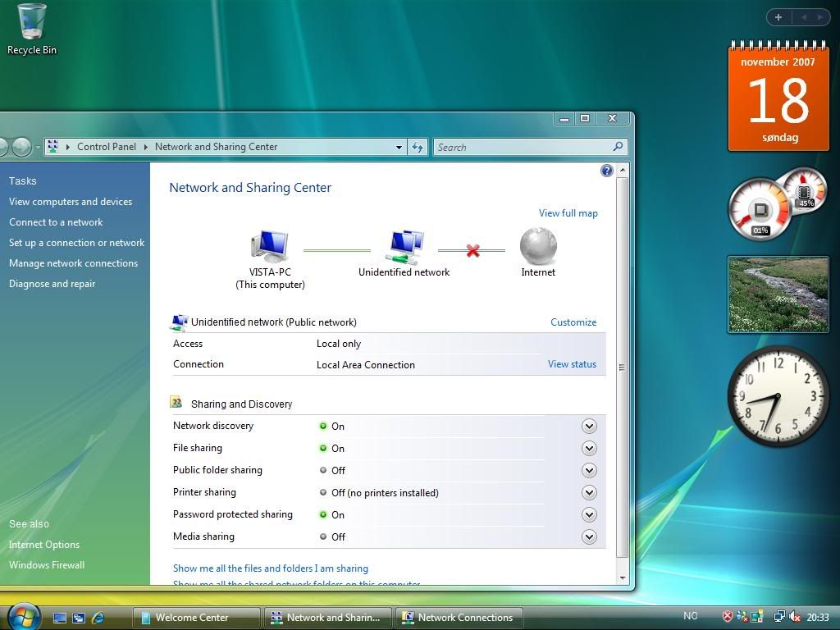The width and height of the screenshot is (840, 630).
Task: Switch to Network Connections taskbar button
Action: (x=459, y=618)
